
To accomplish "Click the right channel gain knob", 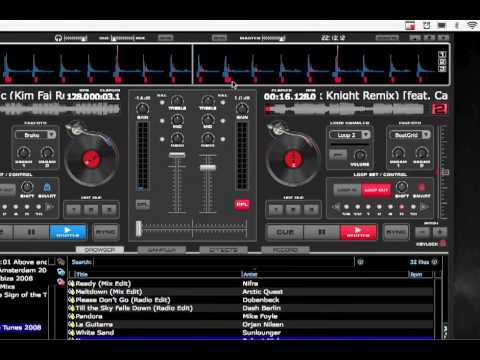I will tap(242, 108).
